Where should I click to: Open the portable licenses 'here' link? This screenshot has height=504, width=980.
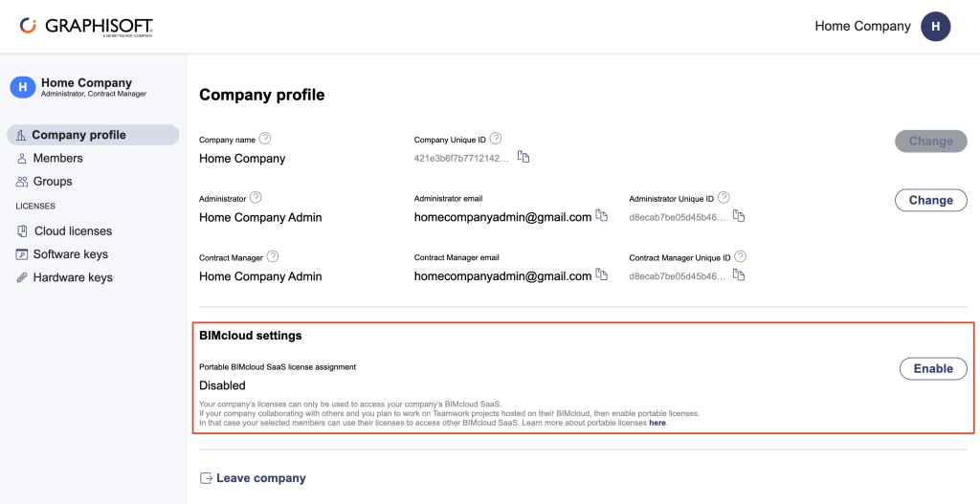(x=657, y=422)
